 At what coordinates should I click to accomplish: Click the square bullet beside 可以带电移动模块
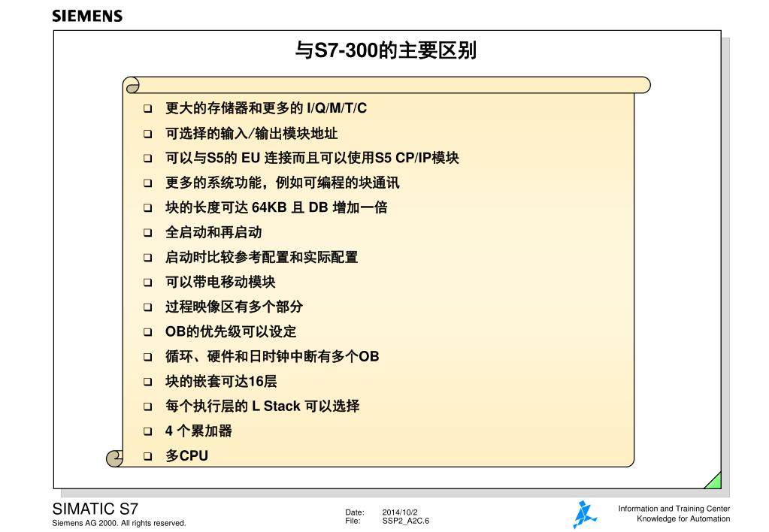tap(147, 283)
